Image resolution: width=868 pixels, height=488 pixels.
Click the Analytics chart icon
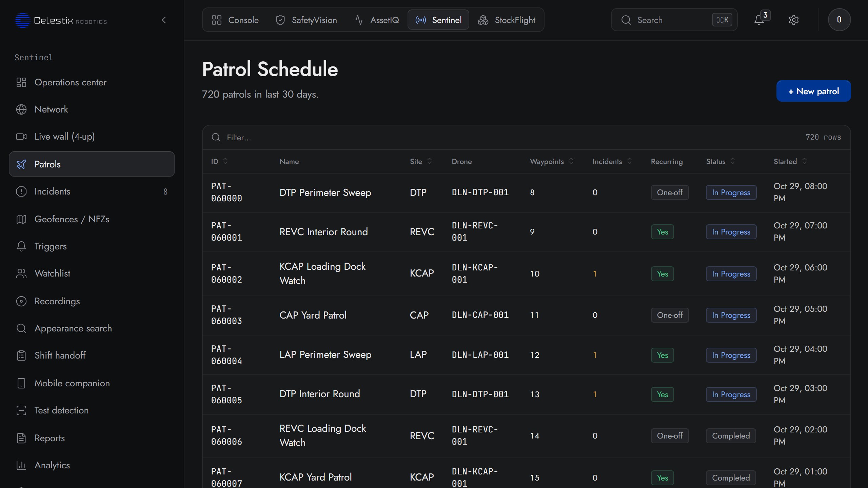point(21,465)
